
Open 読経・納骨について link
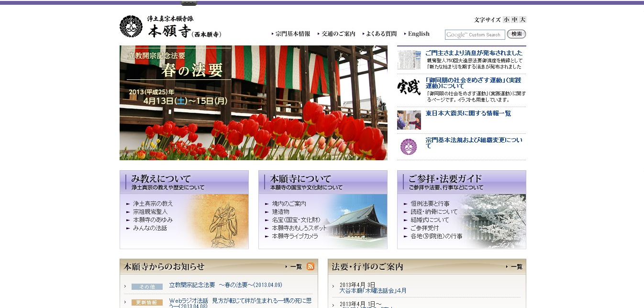point(434,212)
